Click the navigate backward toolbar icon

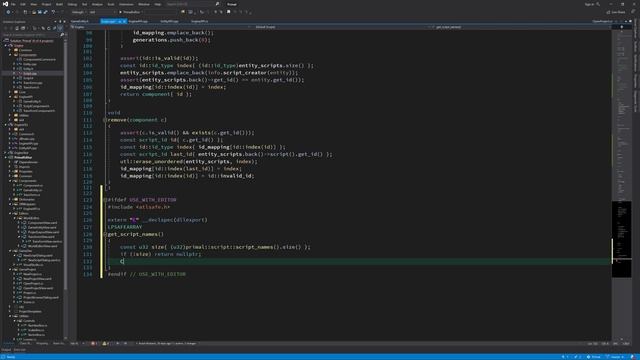pos(8,12)
